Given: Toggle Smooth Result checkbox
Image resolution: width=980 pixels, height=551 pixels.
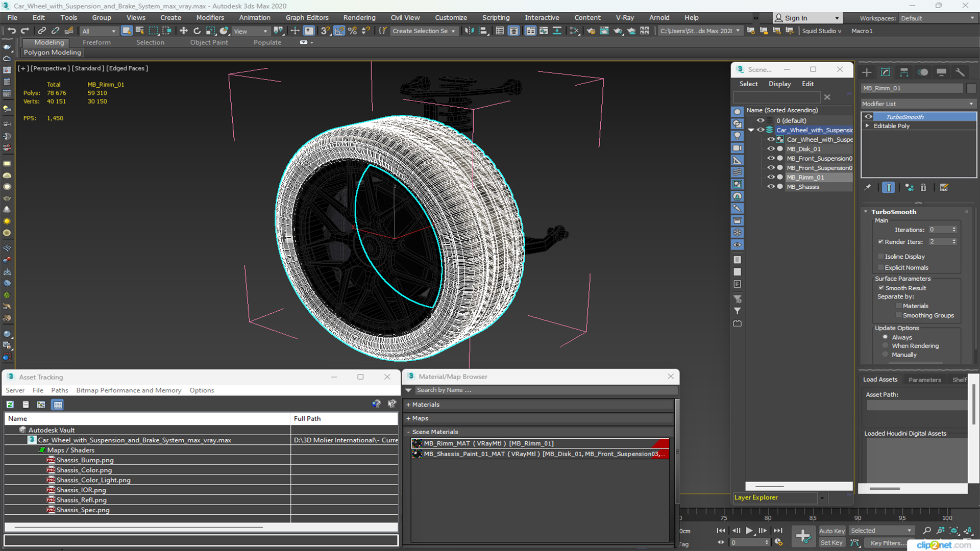Looking at the screenshot, I should (881, 288).
